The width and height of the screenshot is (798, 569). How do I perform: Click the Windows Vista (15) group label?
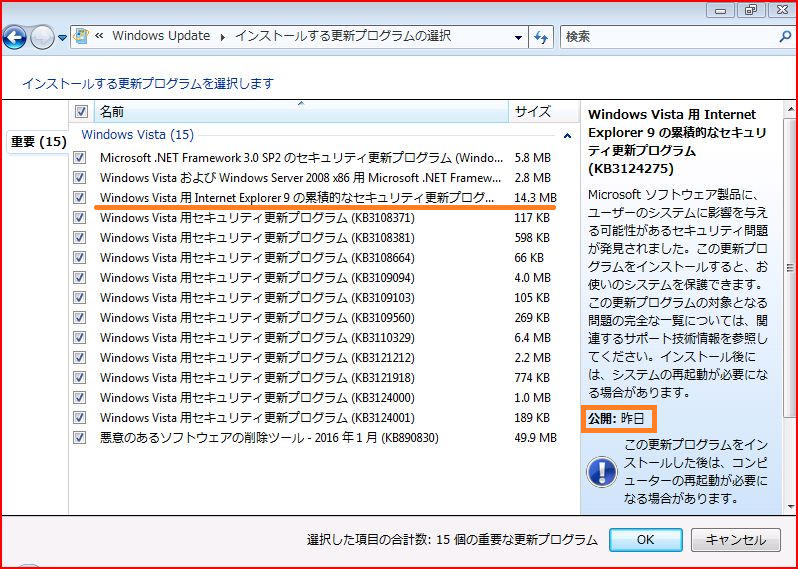coord(137,135)
